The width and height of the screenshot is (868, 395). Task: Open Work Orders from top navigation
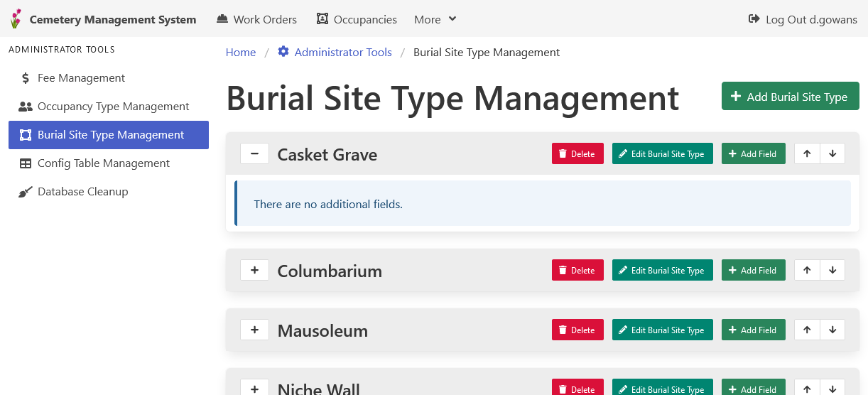click(x=256, y=19)
